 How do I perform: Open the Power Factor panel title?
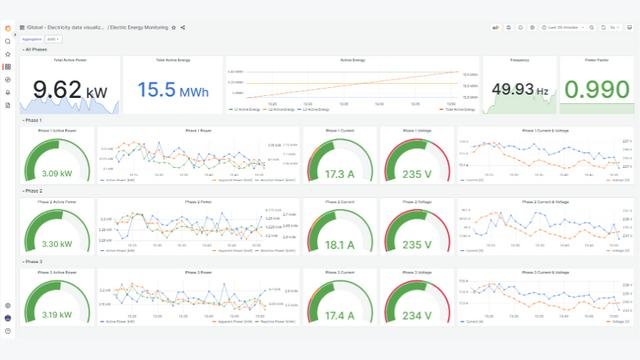[597, 60]
